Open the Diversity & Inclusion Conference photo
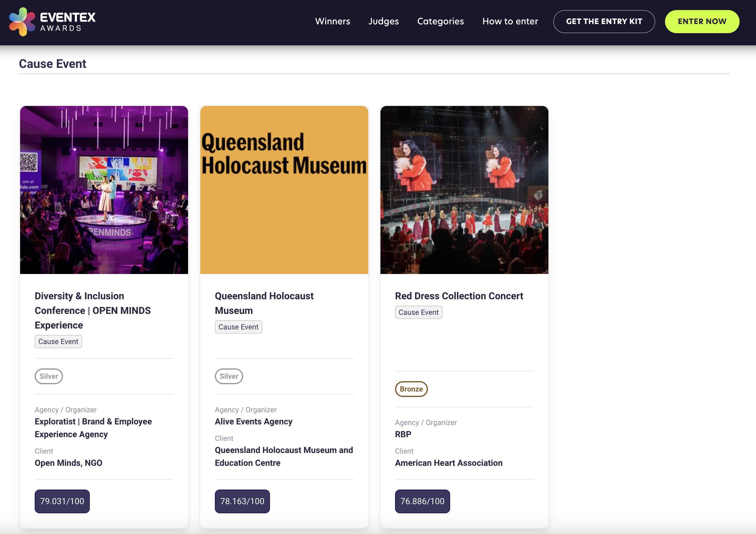The image size is (756, 534). pyautogui.click(x=104, y=190)
